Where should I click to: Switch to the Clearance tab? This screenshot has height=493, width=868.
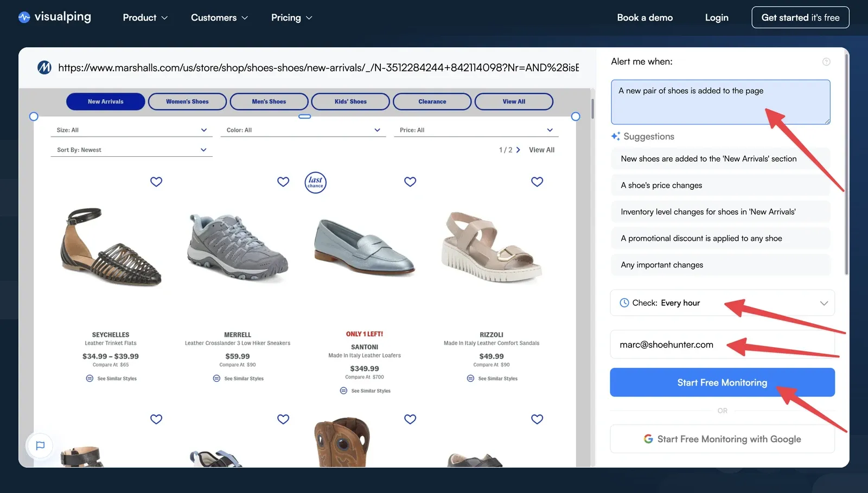[x=432, y=101]
